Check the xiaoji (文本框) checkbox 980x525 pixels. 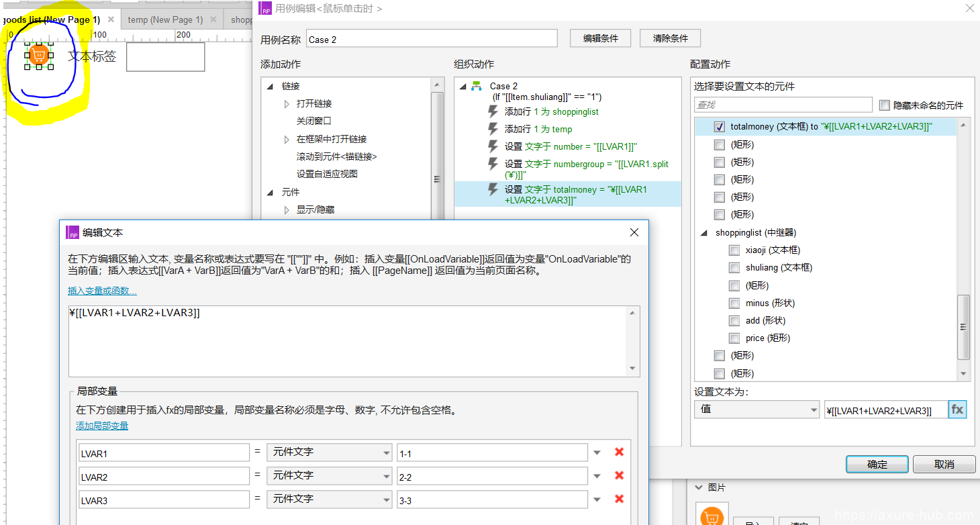click(x=734, y=250)
